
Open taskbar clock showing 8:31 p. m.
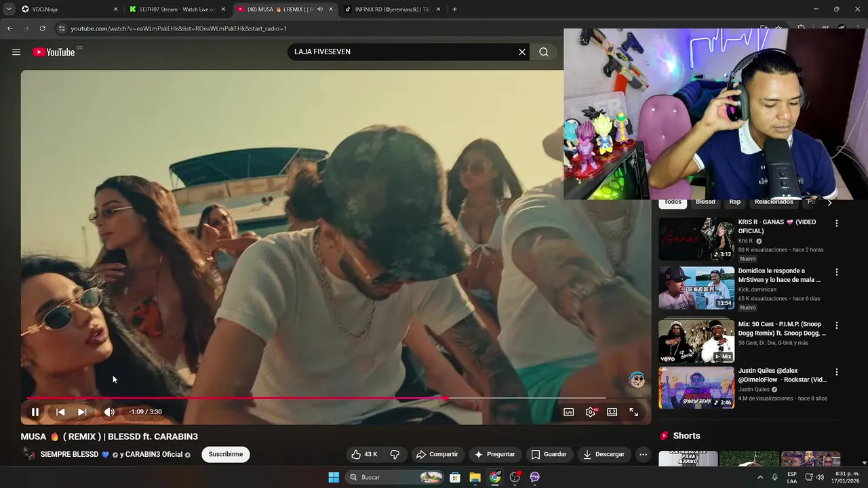[x=847, y=477]
